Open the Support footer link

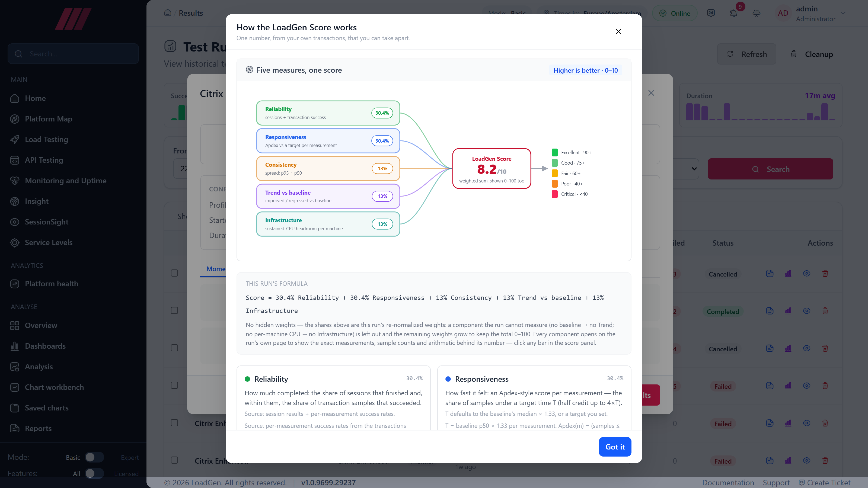pos(776,483)
